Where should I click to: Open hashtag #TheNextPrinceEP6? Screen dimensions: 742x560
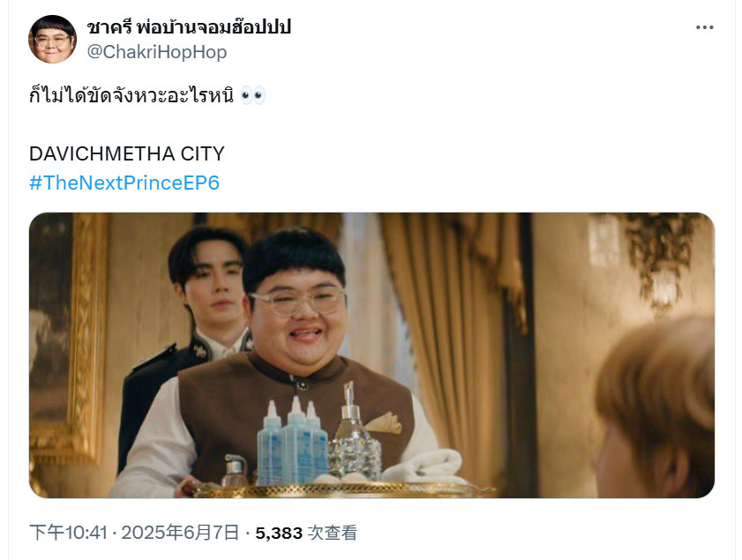point(124,183)
